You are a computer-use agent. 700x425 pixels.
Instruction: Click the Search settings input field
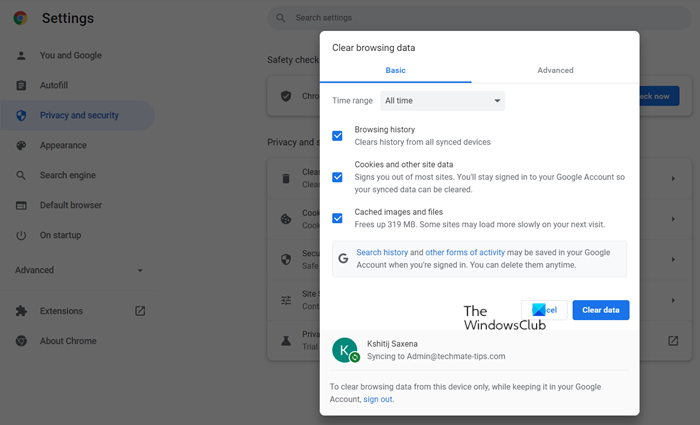[450, 18]
